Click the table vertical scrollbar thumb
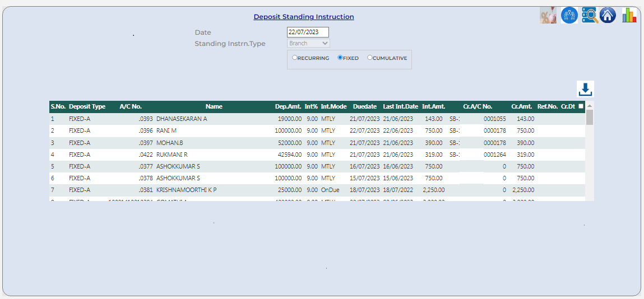The image size is (644, 299). 590,117
